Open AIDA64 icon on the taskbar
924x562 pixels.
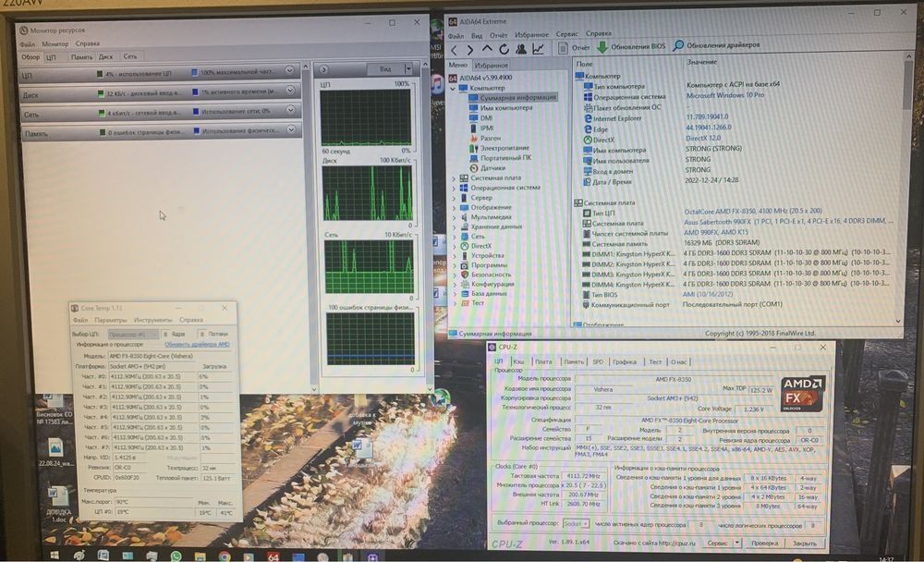(273, 556)
